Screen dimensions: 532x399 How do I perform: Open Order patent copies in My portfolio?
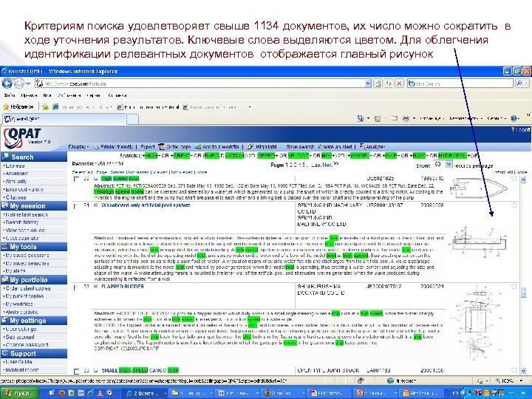tap(28, 288)
